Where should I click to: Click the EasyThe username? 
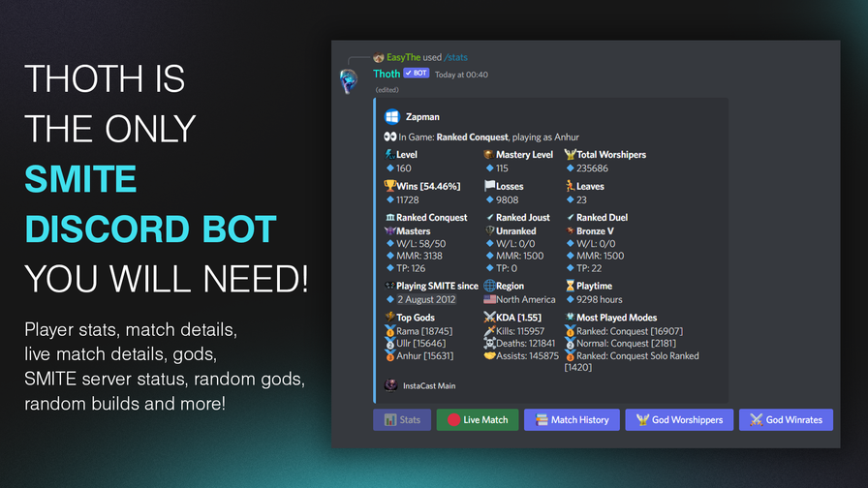(x=404, y=57)
